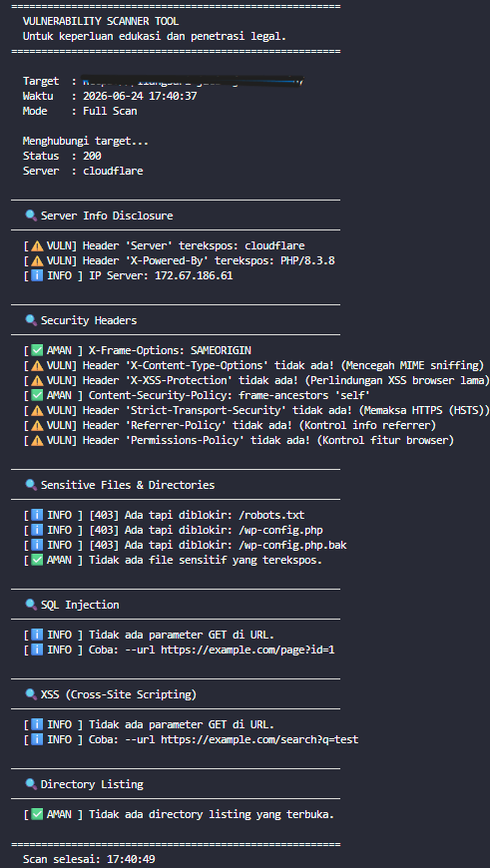Image resolution: width=490 pixels, height=868 pixels.
Task: Click the Security Headers heading
Action: (89, 320)
